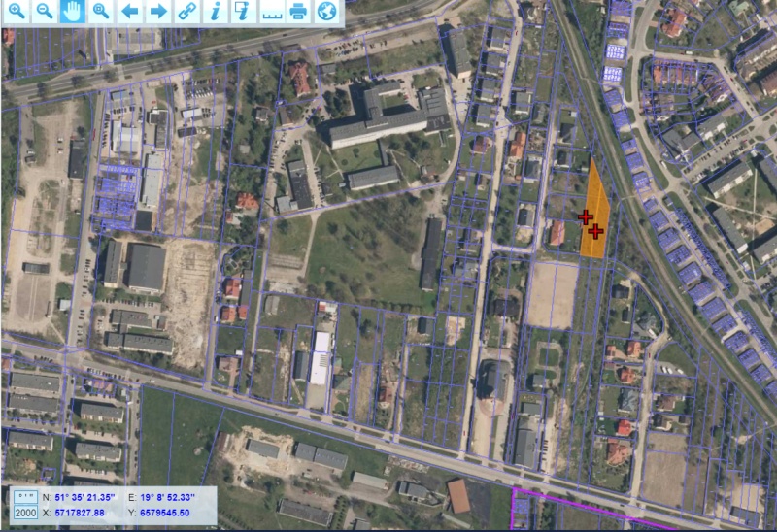Image resolution: width=777 pixels, height=532 pixels.
Task: Click the north latitude value 51° 35' 21.35"
Action: pos(84,497)
